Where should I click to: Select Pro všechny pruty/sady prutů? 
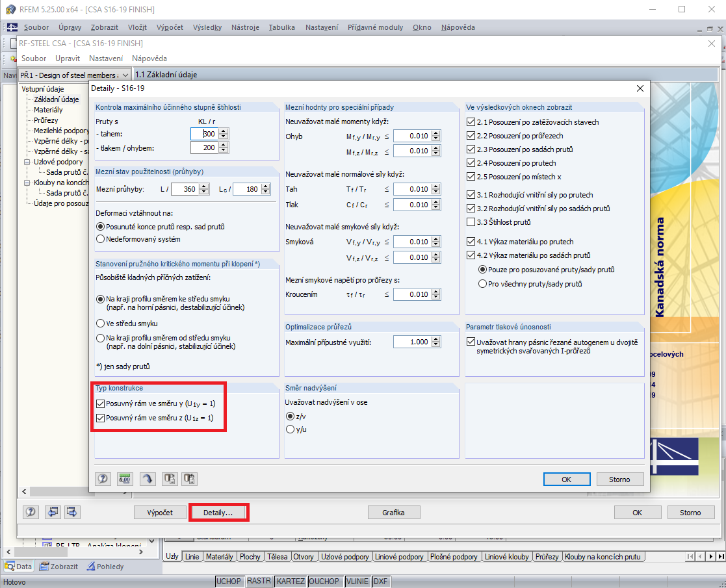[x=482, y=284]
